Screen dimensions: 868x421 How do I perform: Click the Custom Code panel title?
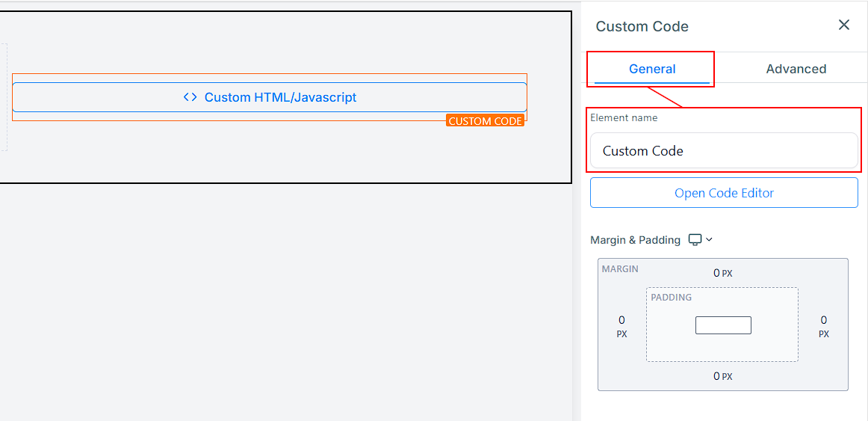[642, 26]
